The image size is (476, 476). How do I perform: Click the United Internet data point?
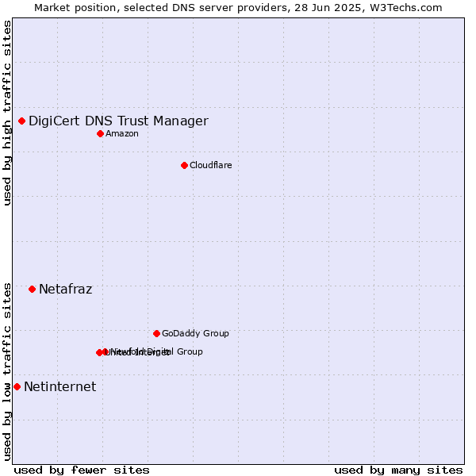click(99, 352)
